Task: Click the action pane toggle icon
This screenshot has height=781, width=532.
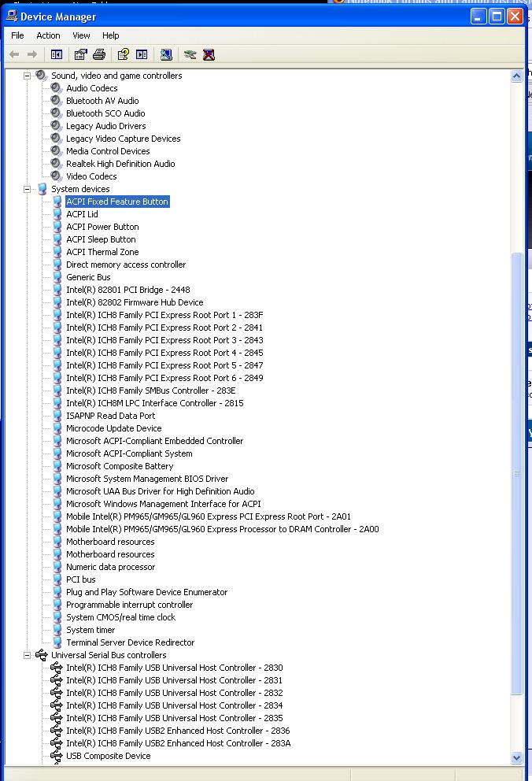Action: pyautogui.click(x=142, y=54)
